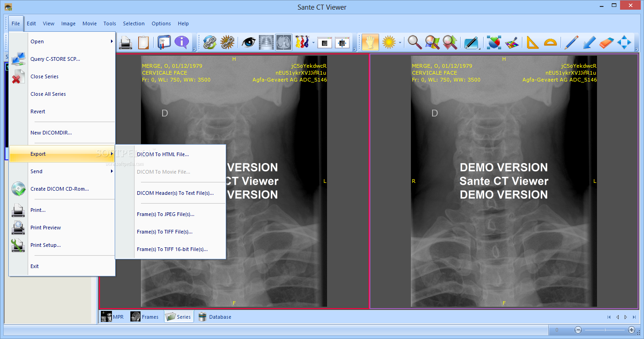Viewport: 644px width, 339px height.
Task: Choose Query C-STORE SCP... from File menu
Action: point(62,59)
